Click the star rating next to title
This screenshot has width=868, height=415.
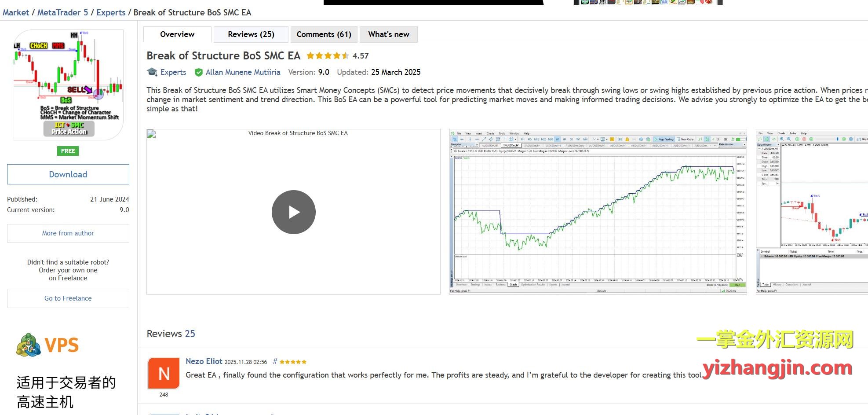tap(328, 56)
